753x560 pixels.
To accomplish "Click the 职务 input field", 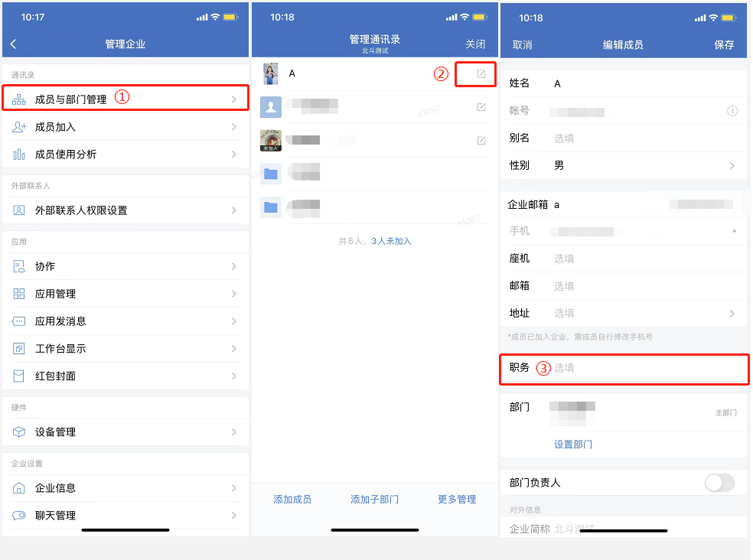I will pos(624,369).
